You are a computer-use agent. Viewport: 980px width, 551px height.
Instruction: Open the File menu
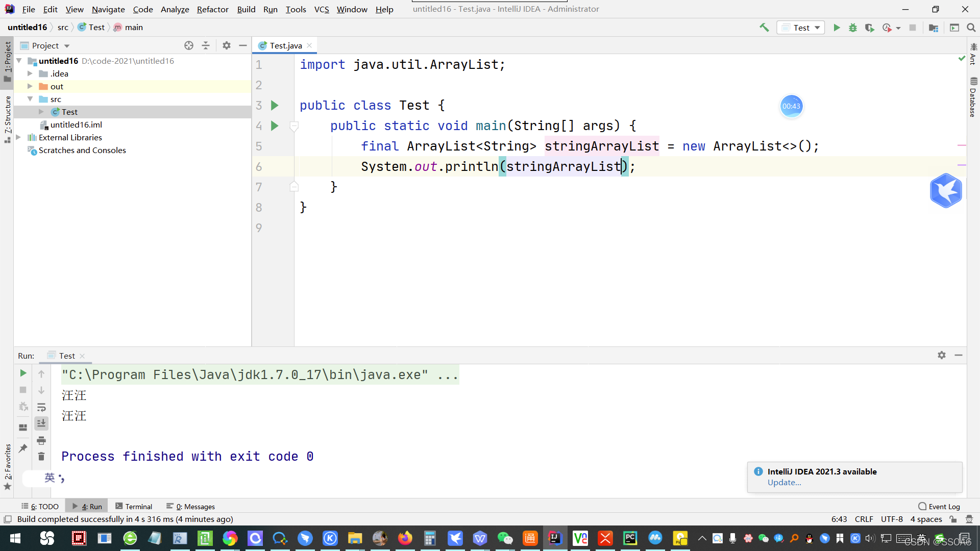click(29, 9)
